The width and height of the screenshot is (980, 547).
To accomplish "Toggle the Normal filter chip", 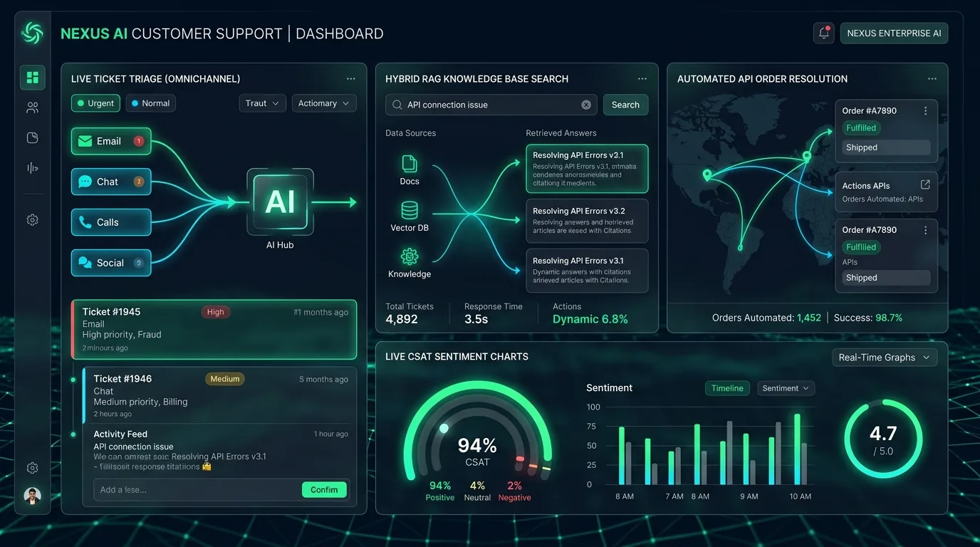I will 150,103.
